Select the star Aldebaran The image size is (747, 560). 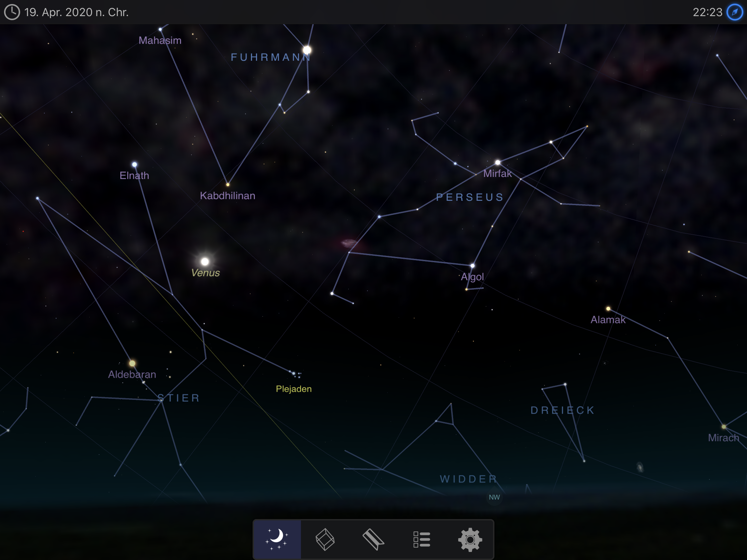(132, 363)
